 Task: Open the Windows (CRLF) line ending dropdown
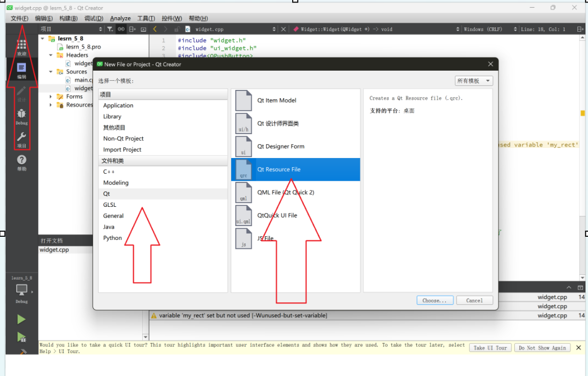pyautogui.click(x=490, y=29)
